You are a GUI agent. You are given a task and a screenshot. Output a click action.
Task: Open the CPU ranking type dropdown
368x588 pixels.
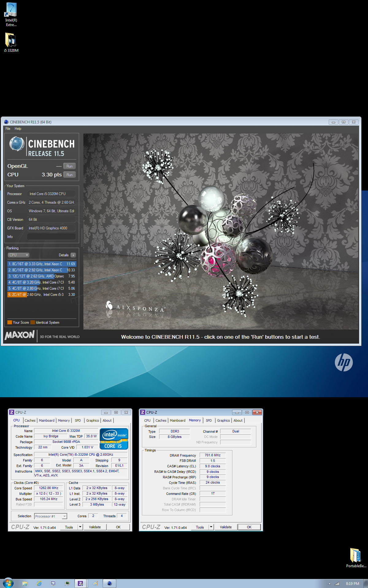pos(18,255)
